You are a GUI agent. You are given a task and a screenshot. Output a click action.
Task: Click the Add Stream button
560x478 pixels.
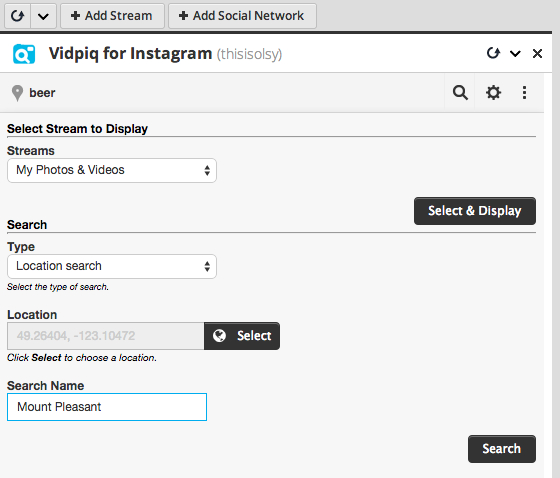click(x=112, y=16)
